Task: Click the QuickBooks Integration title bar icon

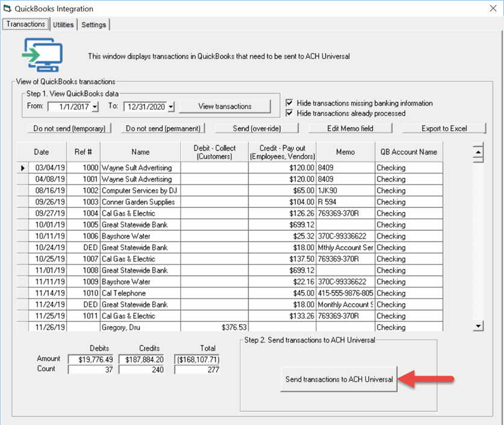Action: 6,8
